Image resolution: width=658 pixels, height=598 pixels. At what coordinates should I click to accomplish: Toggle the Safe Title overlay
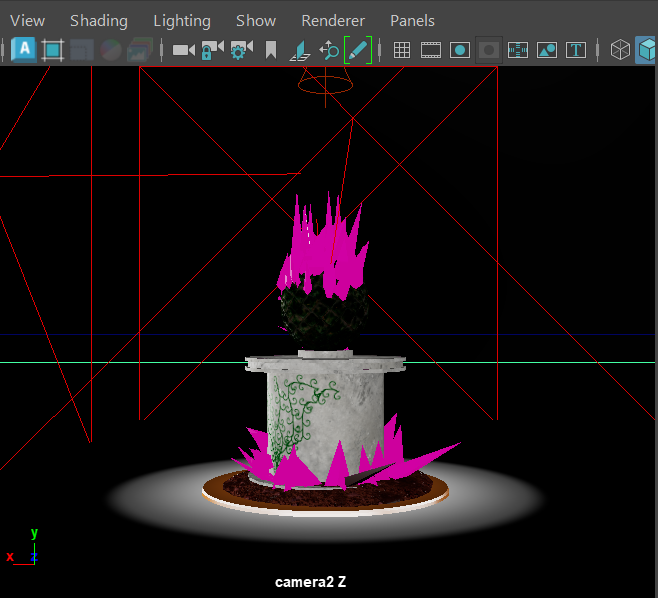pyautogui.click(x=576, y=49)
